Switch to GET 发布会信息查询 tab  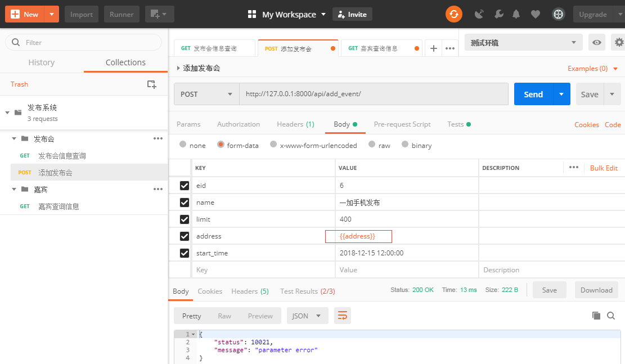[x=214, y=48]
